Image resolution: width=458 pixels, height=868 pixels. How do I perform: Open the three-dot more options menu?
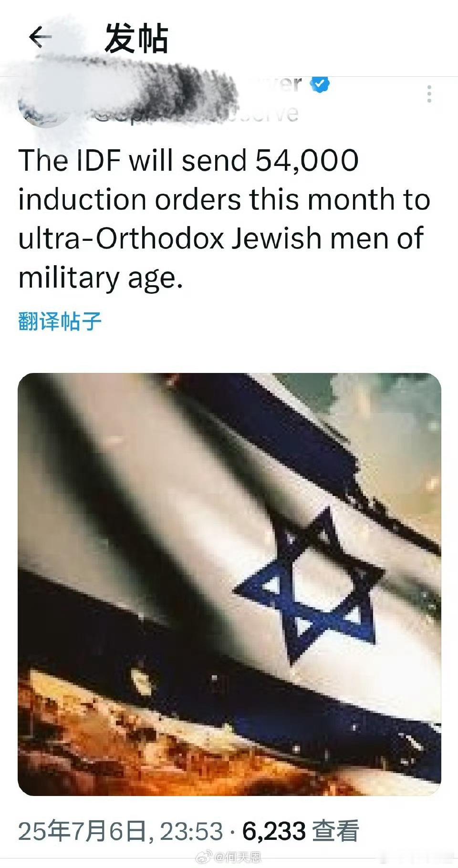point(429,94)
